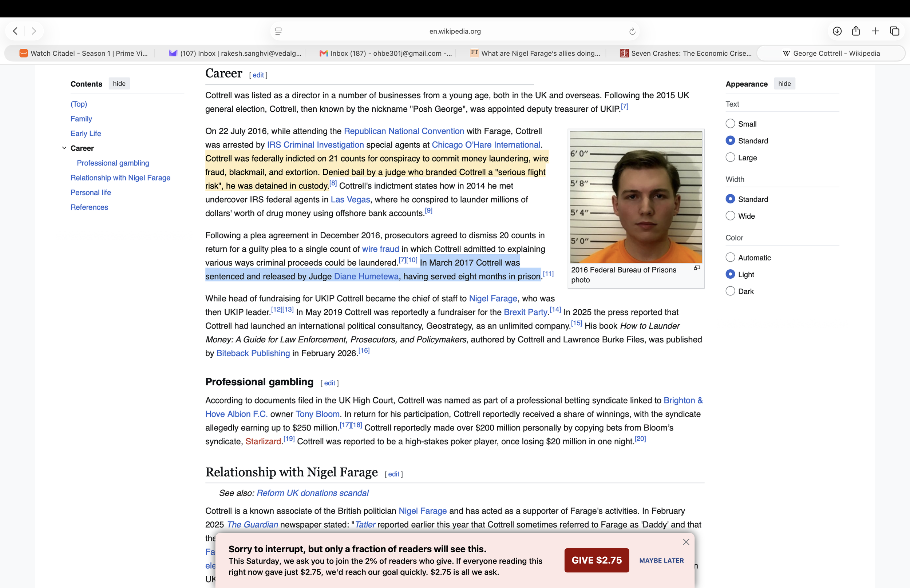Open the Reform UK donations scandal link
The image size is (910, 588).
[x=312, y=493]
